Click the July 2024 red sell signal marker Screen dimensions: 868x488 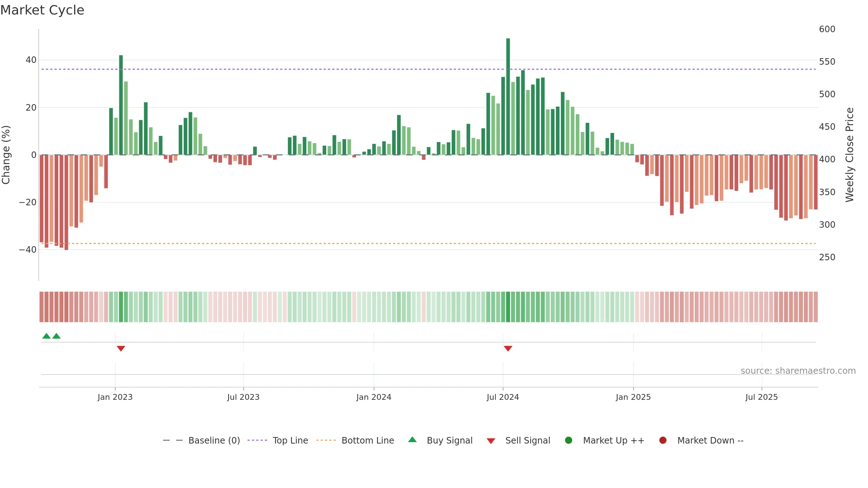[x=508, y=348]
